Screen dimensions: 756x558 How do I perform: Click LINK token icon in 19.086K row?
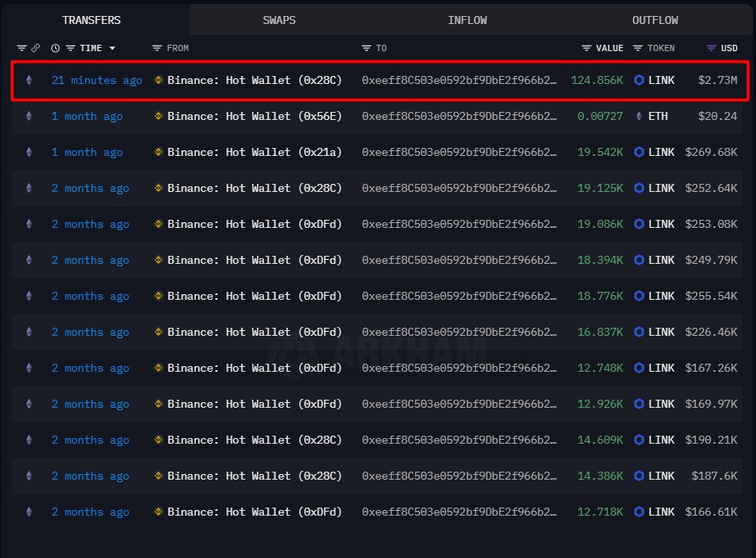(639, 224)
